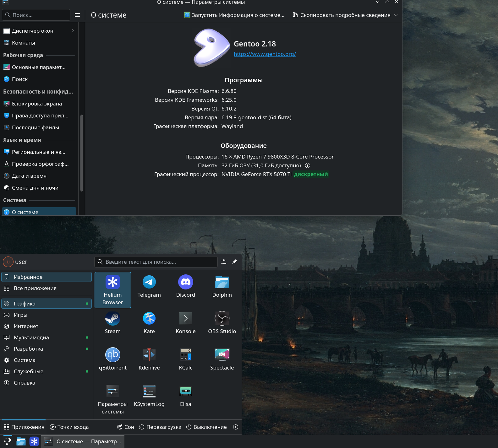Viewport: 498px width, 448px height.
Task: Open Dolphin from the taskbar
Action: [x=21, y=441]
